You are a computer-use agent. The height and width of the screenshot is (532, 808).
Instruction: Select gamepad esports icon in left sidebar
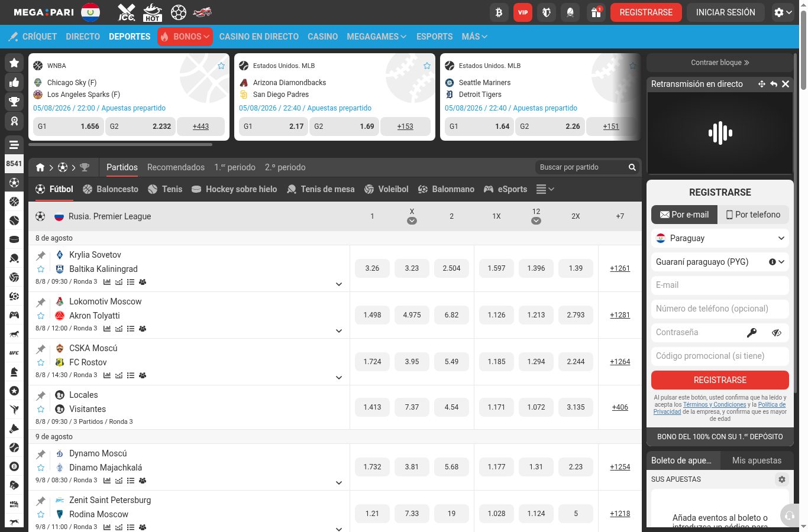[14, 315]
